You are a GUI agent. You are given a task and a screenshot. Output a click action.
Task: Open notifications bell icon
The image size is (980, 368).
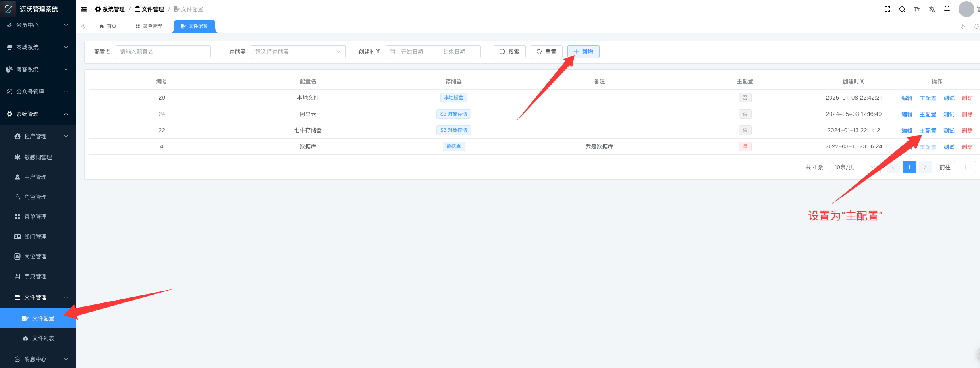[x=947, y=9]
